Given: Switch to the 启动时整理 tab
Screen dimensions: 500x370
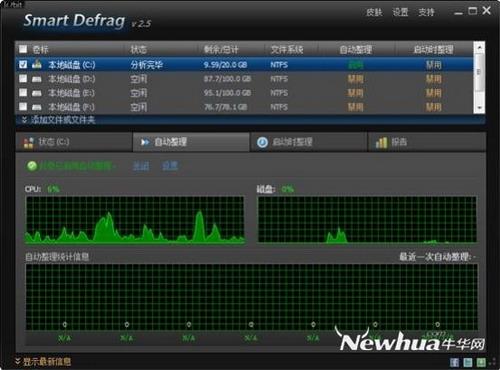Looking at the screenshot, I should (309, 142).
